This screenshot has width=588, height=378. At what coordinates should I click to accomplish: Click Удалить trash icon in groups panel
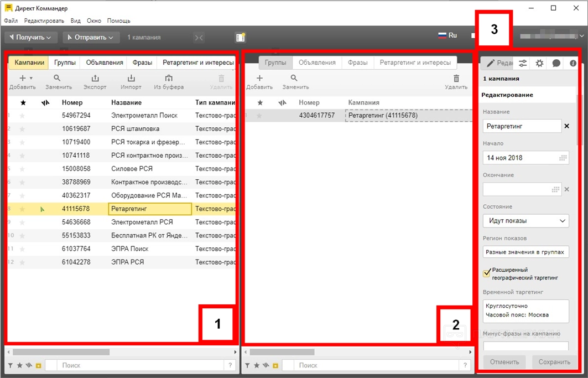pos(456,78)
